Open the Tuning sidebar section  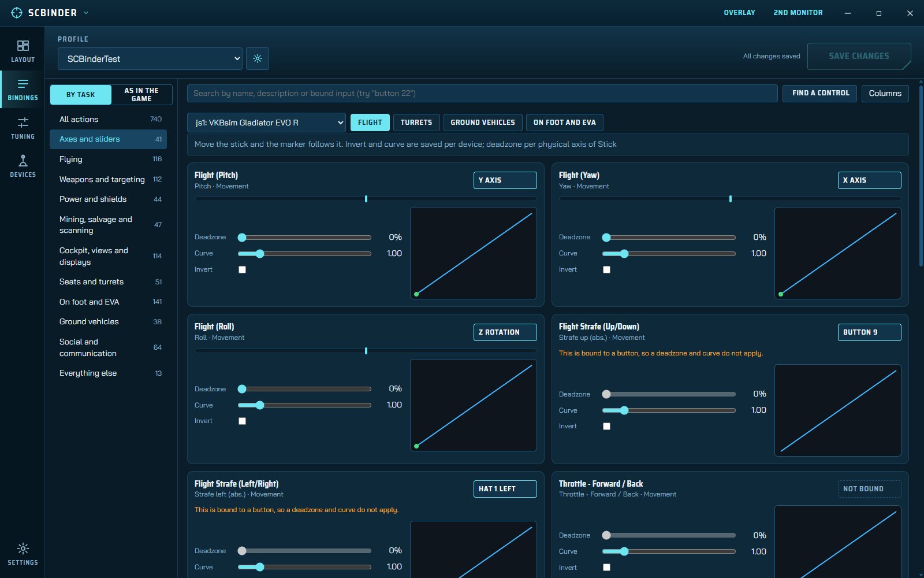(x=23, y=128)
